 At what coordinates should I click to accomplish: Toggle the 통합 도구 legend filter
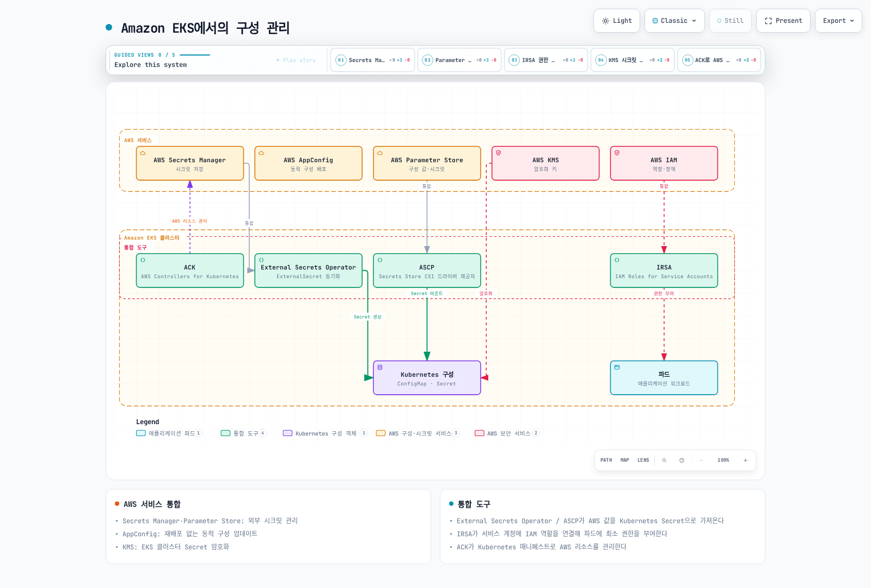coord(243,433)
